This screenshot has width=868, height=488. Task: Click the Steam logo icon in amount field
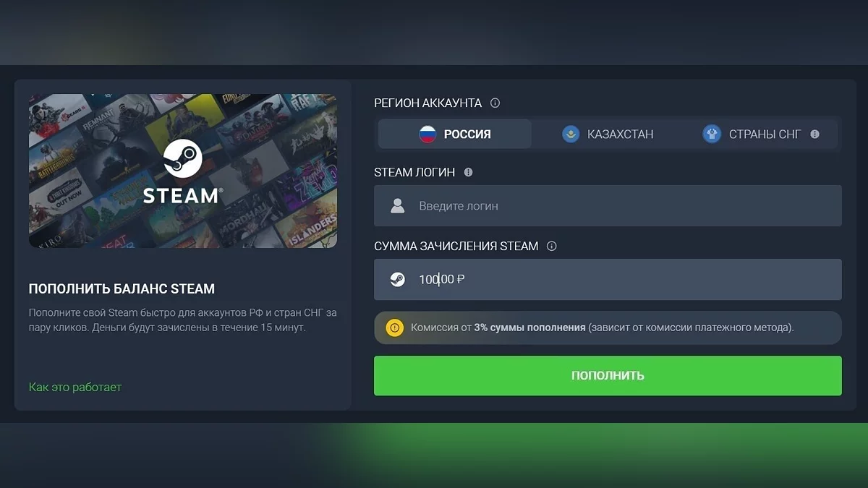(x=397, y=279)
